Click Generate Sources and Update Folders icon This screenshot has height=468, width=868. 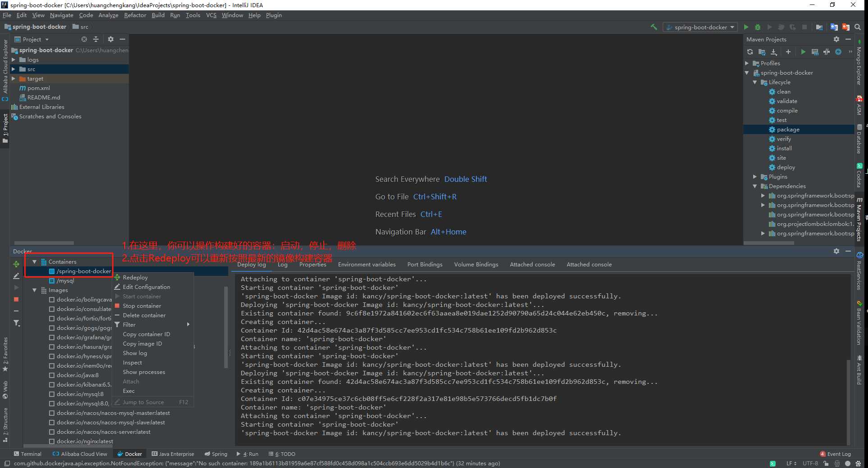pyautogui.click(x=762, y=52)
